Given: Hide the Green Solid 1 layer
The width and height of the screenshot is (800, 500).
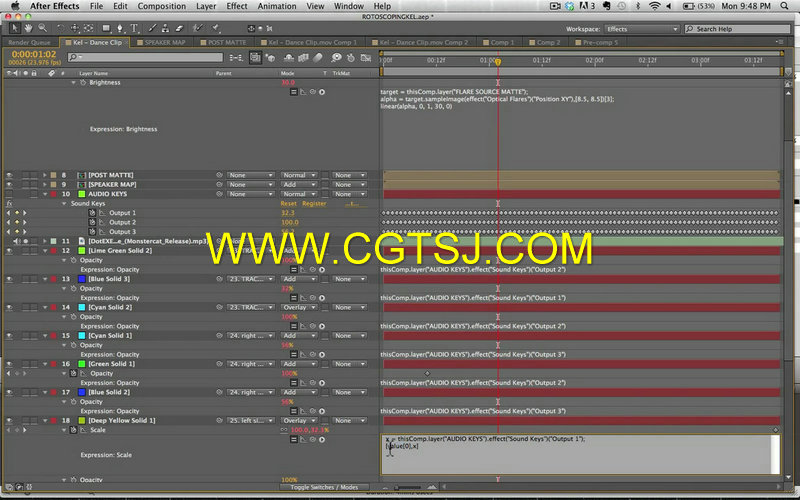Looking at the screenshot, I should coord(9,364).
